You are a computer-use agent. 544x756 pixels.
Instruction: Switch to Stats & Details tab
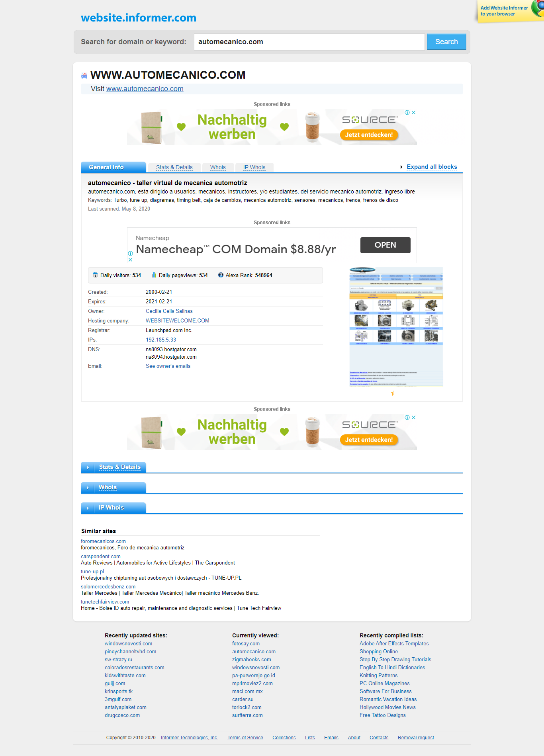pos(174,168)
